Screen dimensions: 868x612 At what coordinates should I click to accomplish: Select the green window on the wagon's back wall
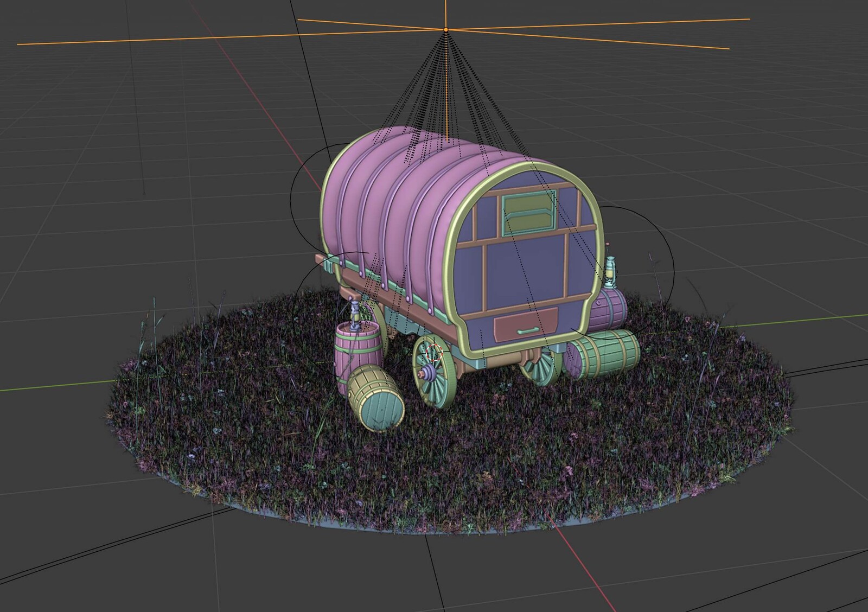click(529, 213)
